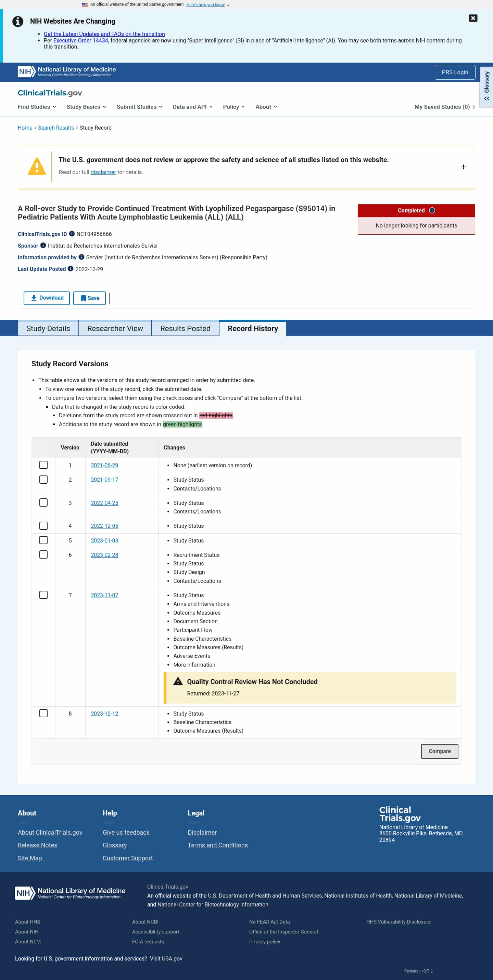This screenshot has width=493, height=980.
Task: Click info icon next to Sponsor label
Action: 43,245
